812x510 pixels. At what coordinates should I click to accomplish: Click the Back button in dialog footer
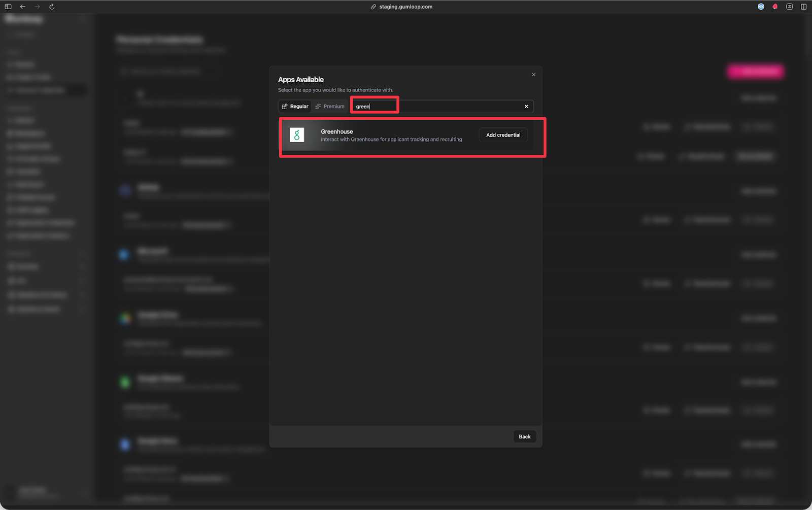524,436
